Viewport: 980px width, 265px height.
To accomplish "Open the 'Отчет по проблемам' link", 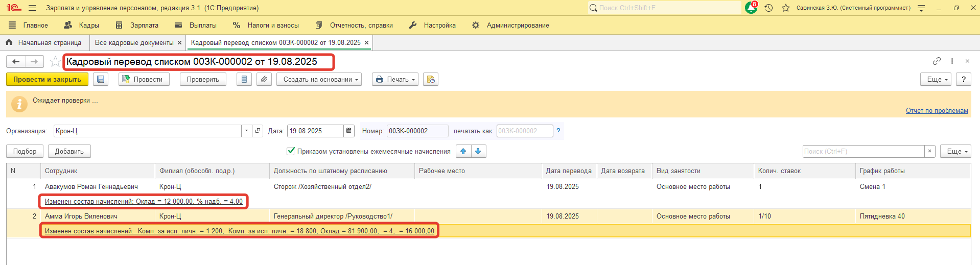I will pos(937,111).
